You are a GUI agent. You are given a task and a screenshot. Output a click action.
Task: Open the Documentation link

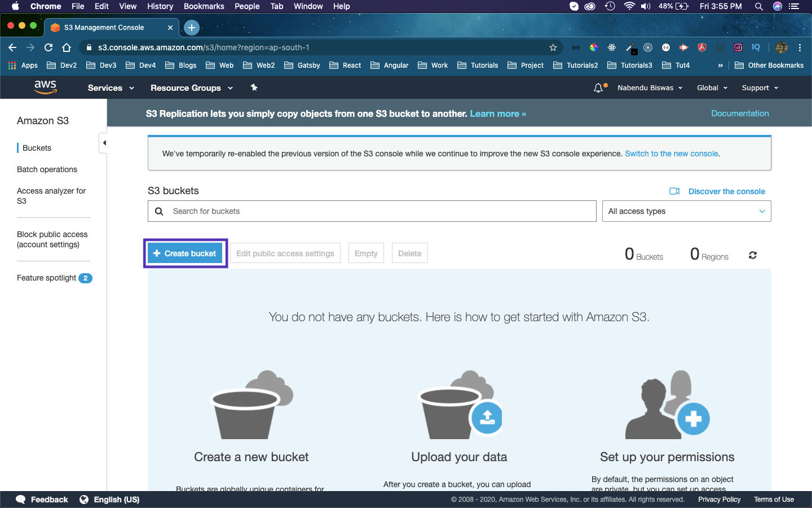pyautogui.click(x=740, y=113)
